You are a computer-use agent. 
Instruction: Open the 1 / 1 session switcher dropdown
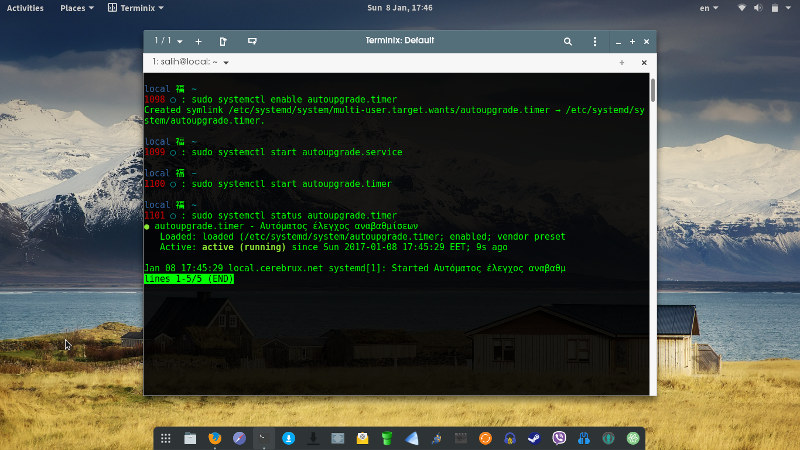168,41
